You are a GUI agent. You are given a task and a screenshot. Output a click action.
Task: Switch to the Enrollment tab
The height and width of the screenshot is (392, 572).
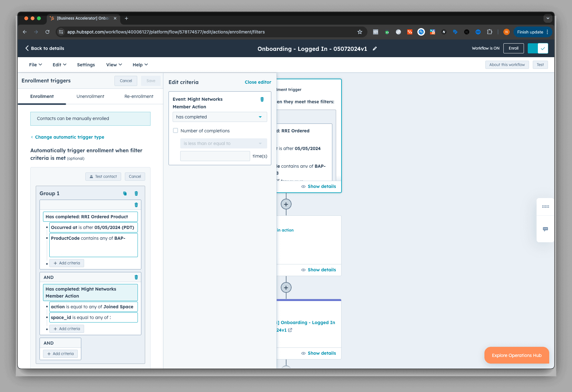click(x=42, y=96)
